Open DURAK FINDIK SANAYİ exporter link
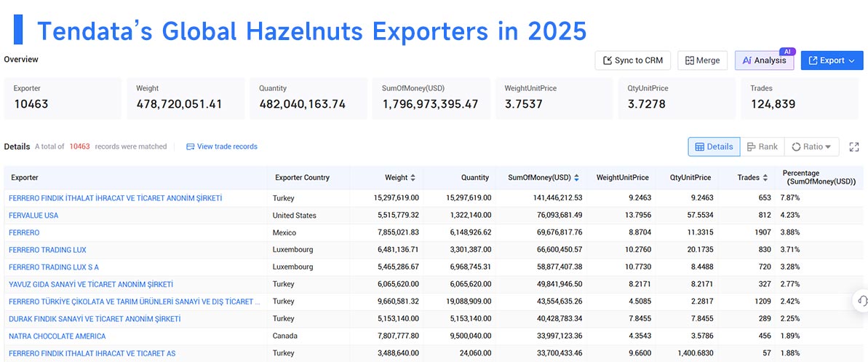The image size is (868, 362). click(x=95, y=319)
